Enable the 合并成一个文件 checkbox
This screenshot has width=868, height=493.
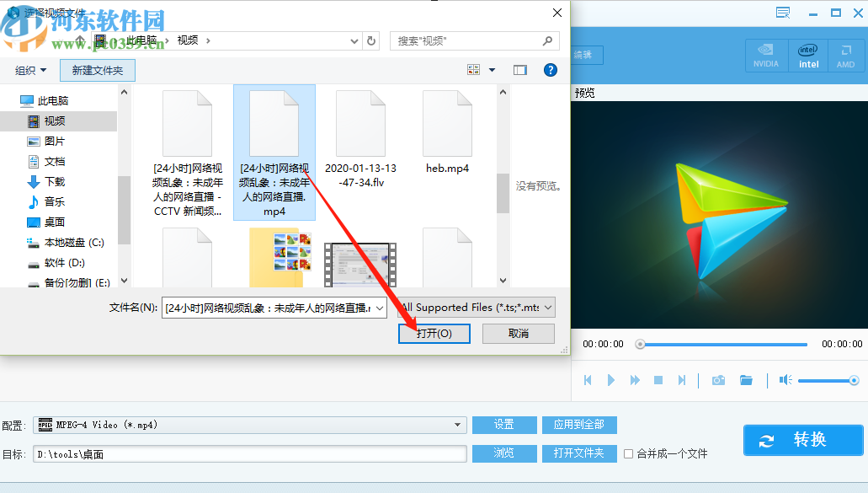click(x=627, y=453)
